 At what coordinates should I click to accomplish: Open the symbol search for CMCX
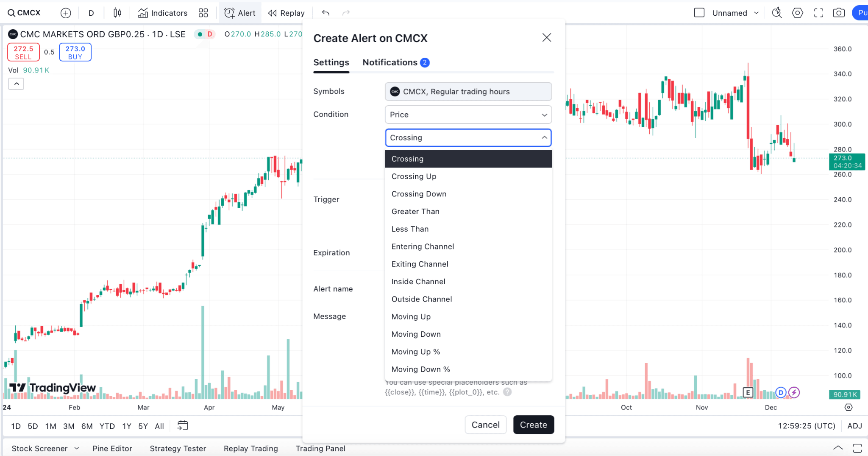tap(24, 12)
